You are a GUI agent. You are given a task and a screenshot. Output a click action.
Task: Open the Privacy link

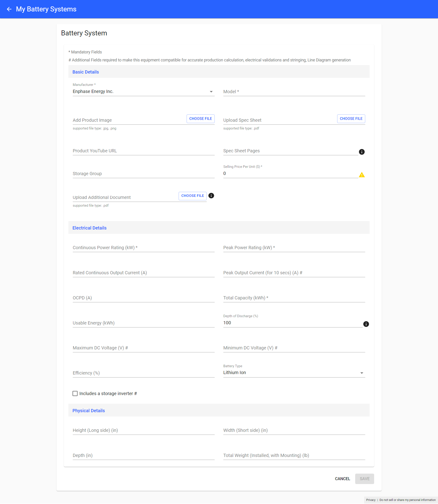pyautogui.click(x=371, y=500)
